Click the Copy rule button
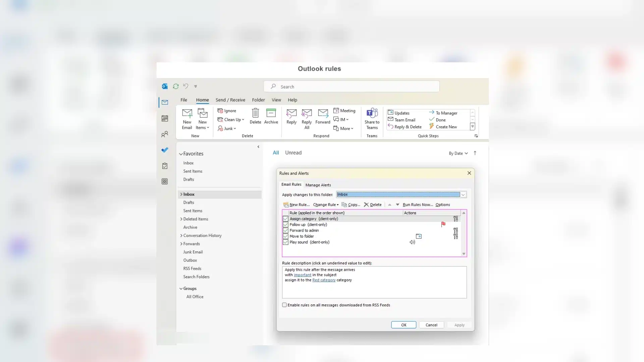Viewport: 644px width, 362px height. coord(351,205)
